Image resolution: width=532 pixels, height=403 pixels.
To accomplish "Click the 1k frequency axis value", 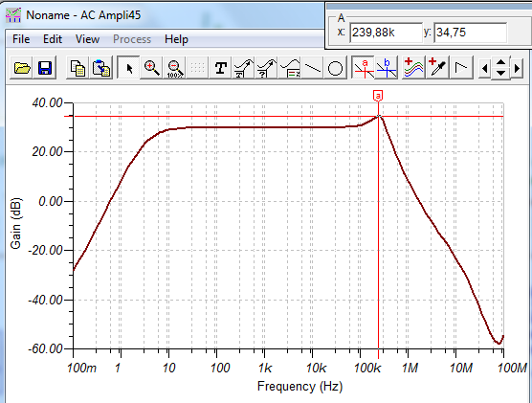I will coord(265,368).
